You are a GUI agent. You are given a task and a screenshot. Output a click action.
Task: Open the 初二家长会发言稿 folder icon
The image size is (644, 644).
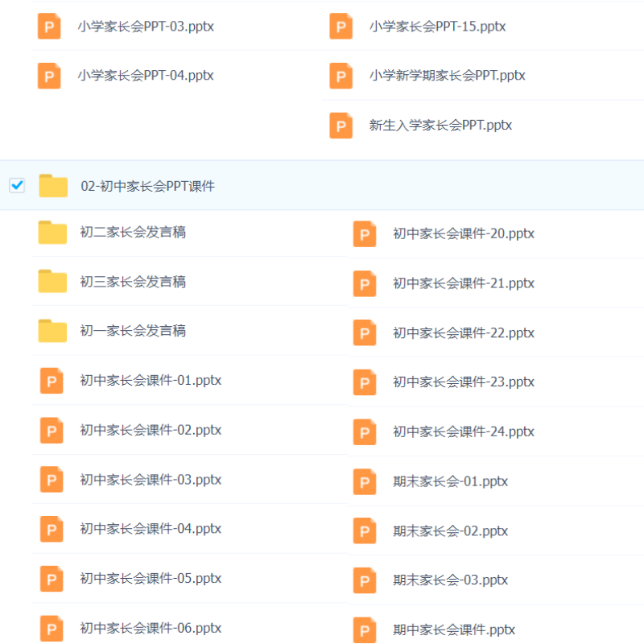coord(52,233)
